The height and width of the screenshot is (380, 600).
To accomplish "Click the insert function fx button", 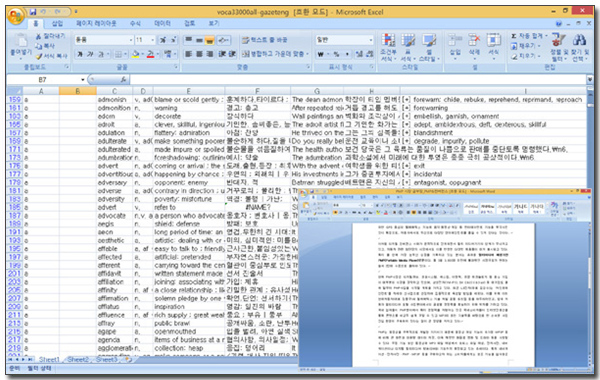I will coord(123,80).
